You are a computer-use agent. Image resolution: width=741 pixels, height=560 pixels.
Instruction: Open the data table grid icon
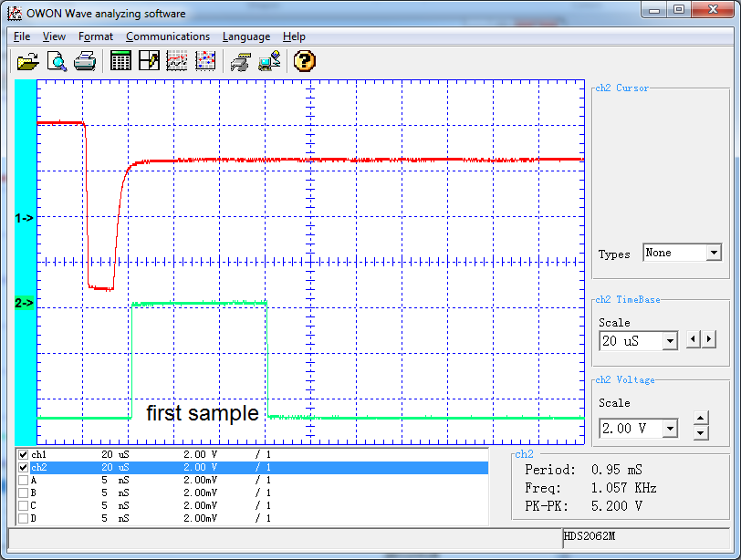point(120,61)
